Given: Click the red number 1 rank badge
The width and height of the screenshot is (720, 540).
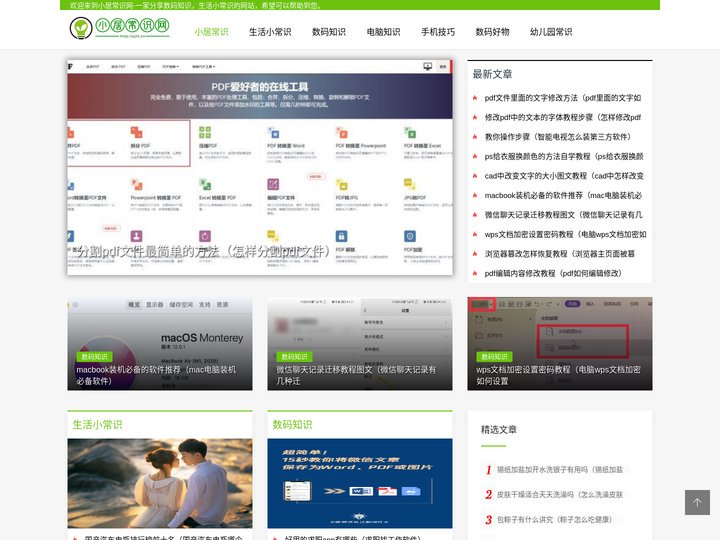Looking at the screenshot, I should pyautogui.click(x=489, y=470).
